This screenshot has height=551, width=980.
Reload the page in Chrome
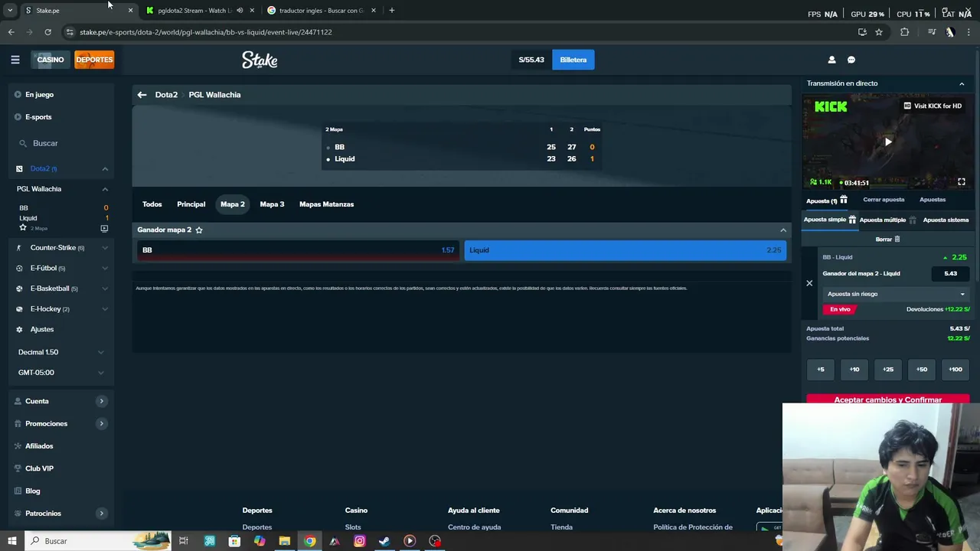click(x=47, y=32)
